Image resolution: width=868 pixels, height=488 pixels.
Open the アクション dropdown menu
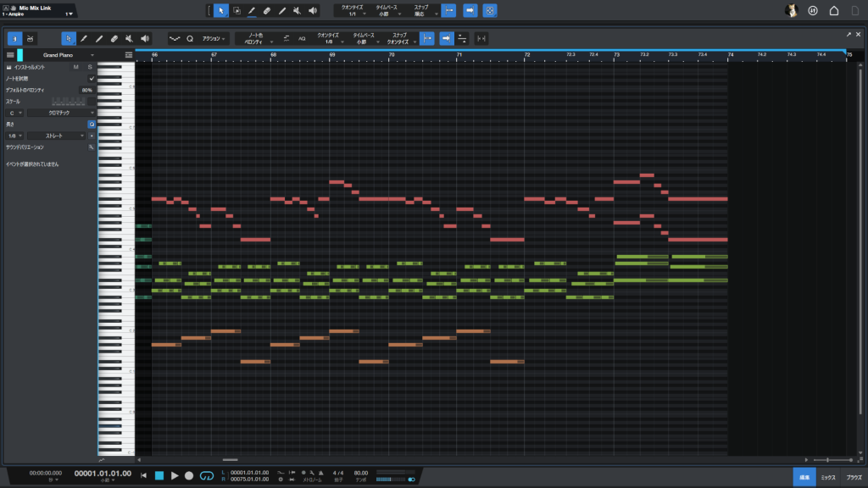coord(214,38)
